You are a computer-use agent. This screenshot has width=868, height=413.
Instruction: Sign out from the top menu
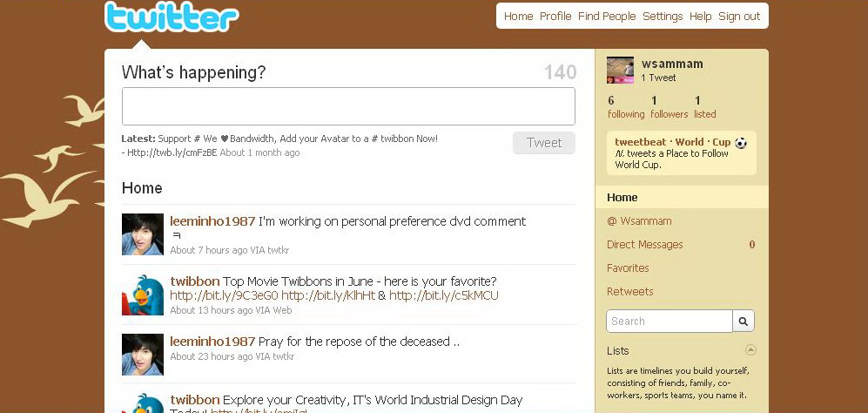point(739,16)
